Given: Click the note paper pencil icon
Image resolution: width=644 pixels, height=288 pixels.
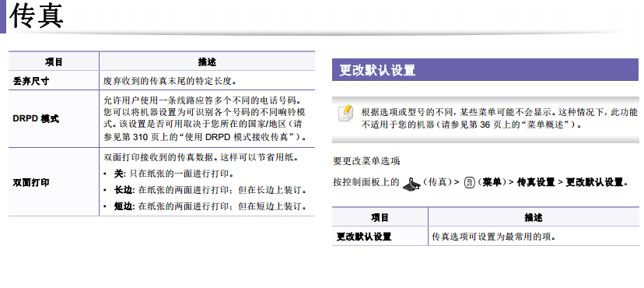Looking at the screenshot, I should click(x=345, y=114).
